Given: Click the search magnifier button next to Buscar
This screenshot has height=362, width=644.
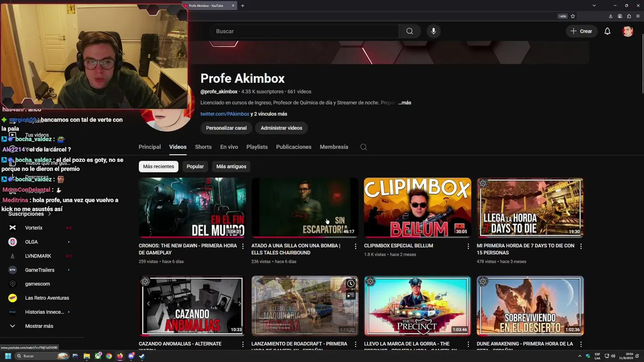Looking at the screenshot, I should 410,31.
